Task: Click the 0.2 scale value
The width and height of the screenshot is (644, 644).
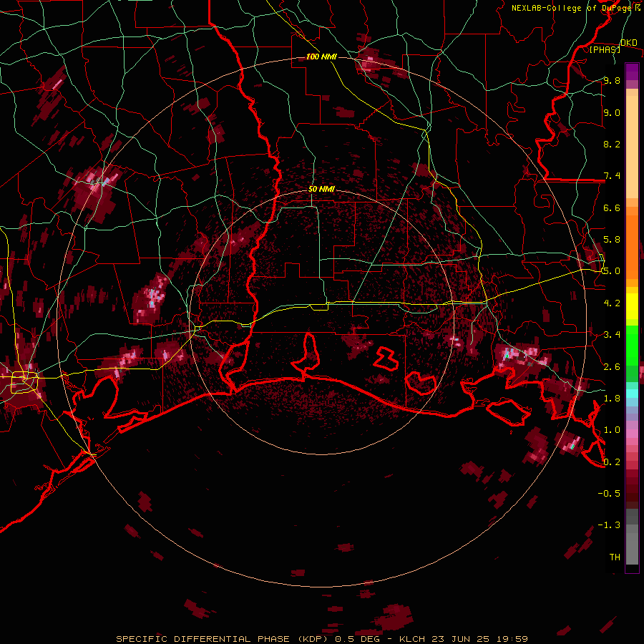Action: click(612, 462)
